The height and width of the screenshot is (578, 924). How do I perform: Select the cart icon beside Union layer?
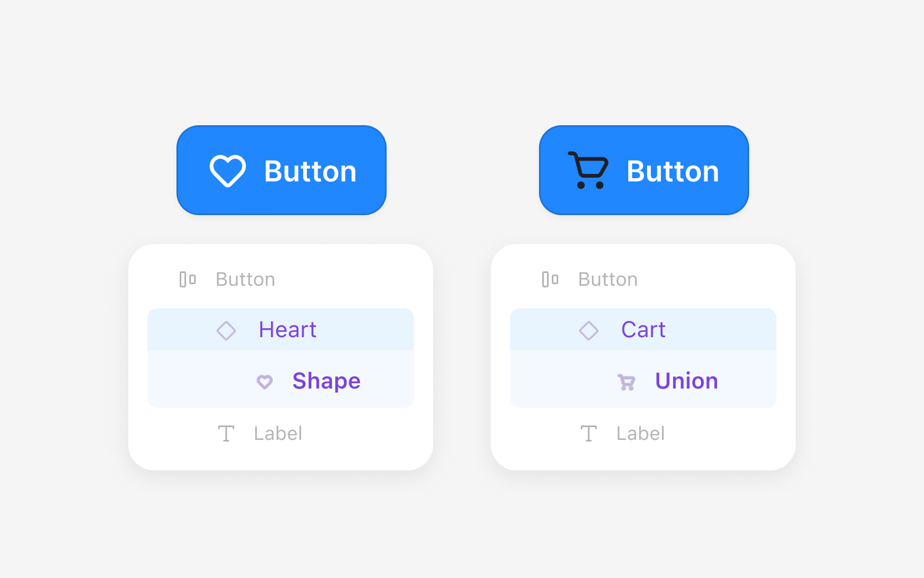pos(626,382)
